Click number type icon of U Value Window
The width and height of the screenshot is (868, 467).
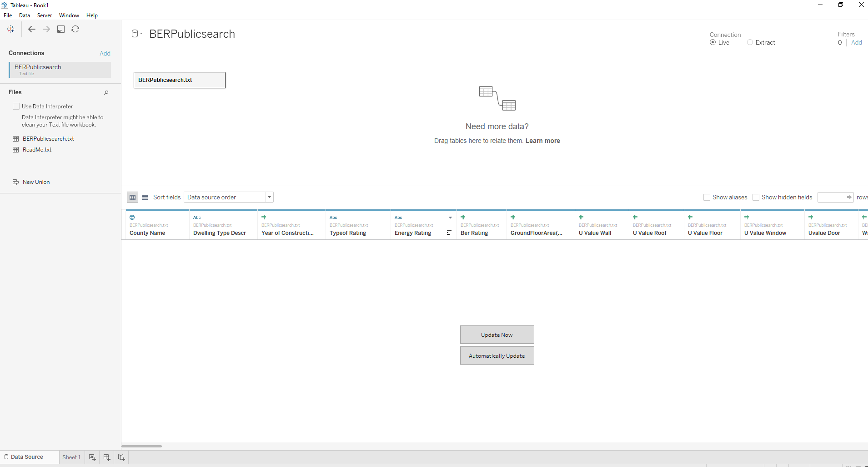(x=747, y=217)
